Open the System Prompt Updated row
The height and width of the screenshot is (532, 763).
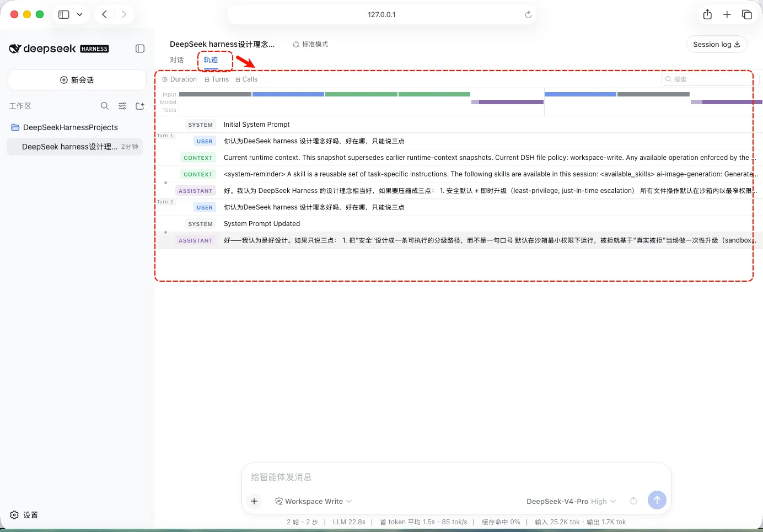click(x=459, y=224)
